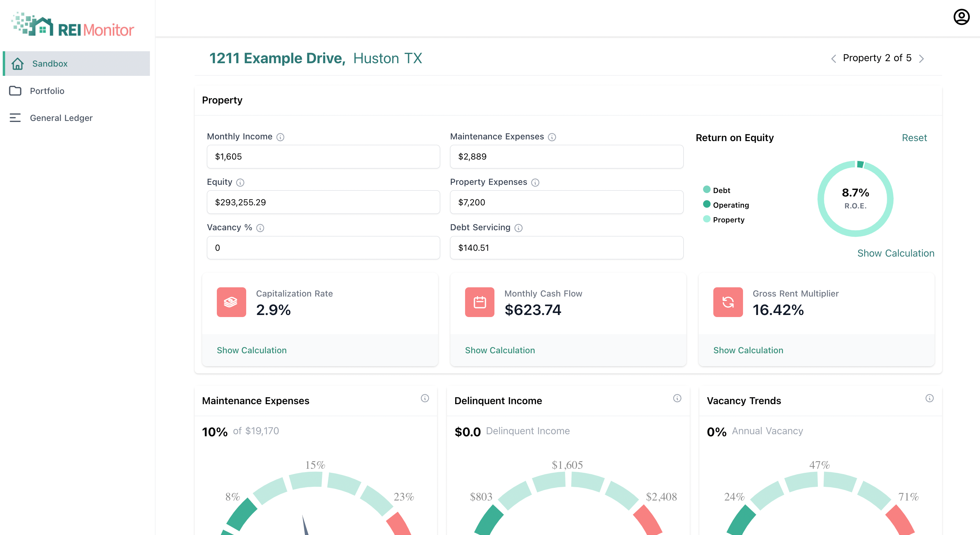980x535 pixels.
Task: Click the Monthly Cash Flow calendar icon
Action: [479, 302]
